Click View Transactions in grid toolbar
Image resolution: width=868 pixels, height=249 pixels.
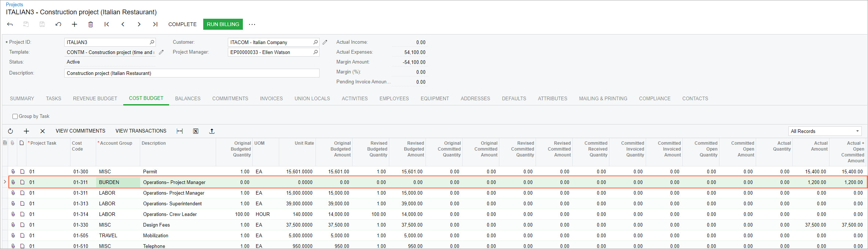(141, 131)
